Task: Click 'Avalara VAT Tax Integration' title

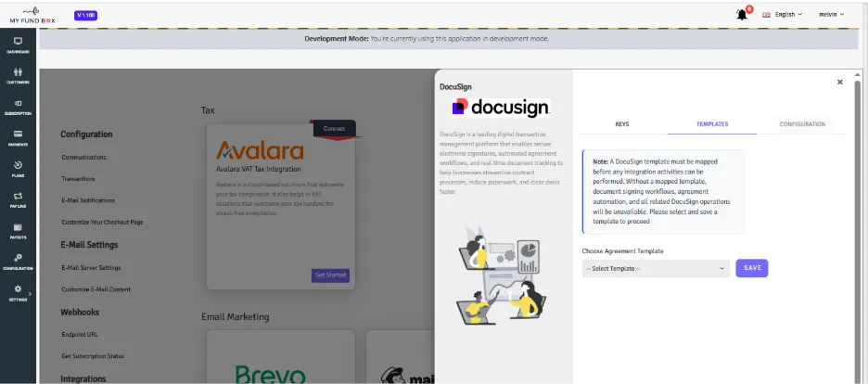Action: [x=258, y=169]
